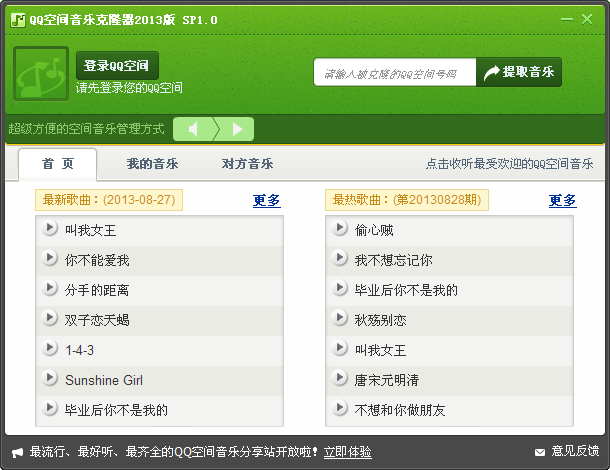The height and width of the screenshot is (470, 610).
Task: Open the title bar dropdown menu arrow
Action: point(547,19)
